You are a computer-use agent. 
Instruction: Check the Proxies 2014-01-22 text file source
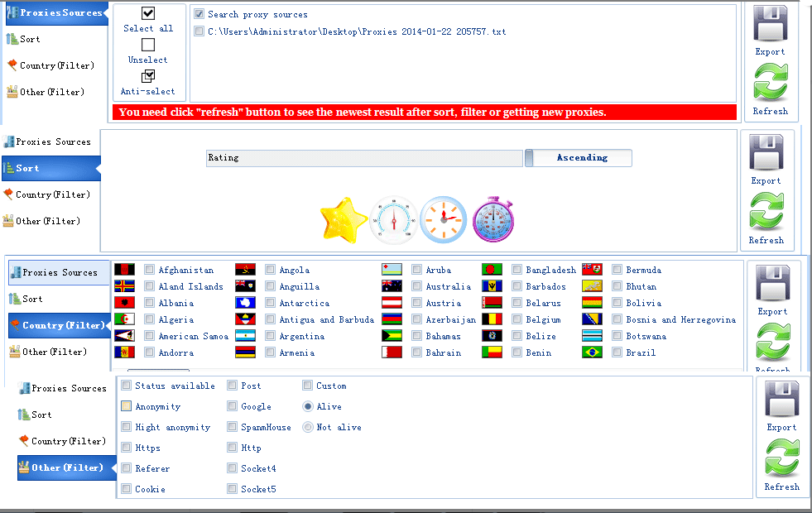[199, 31]
